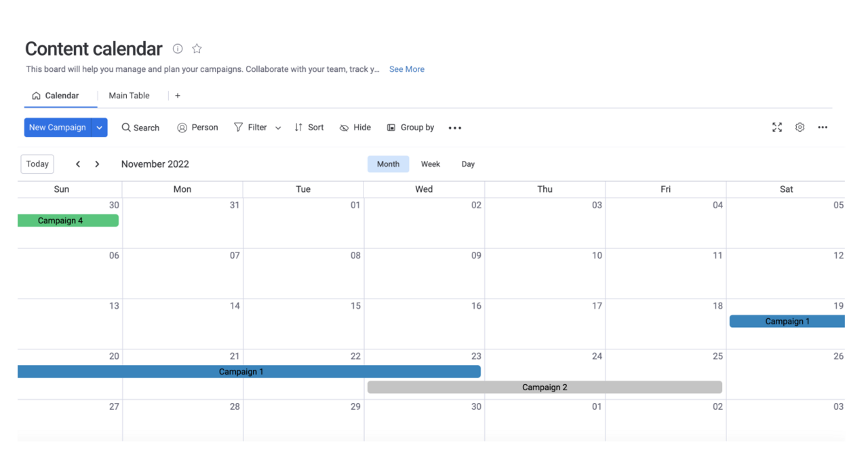
Task: Switch calendar to Day view
Action: (468, 164)
